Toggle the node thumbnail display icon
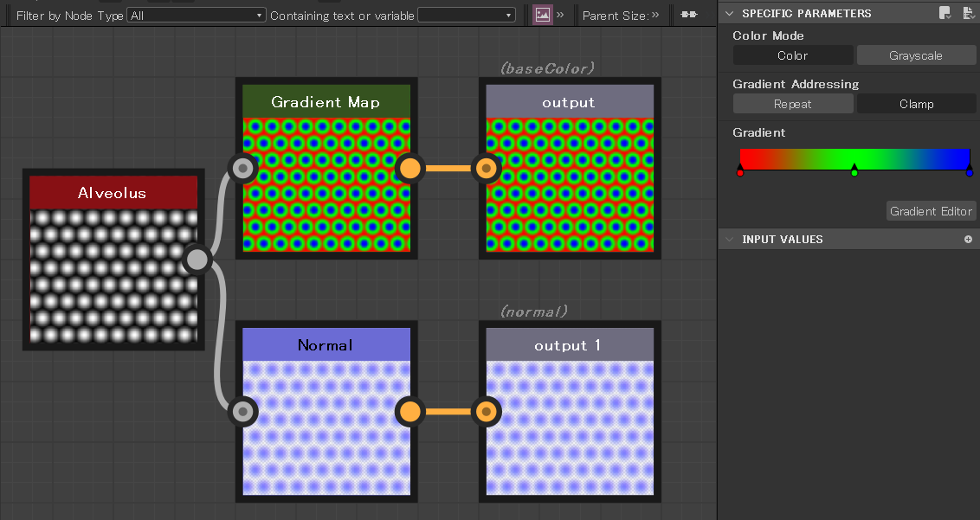 point(543,15)
